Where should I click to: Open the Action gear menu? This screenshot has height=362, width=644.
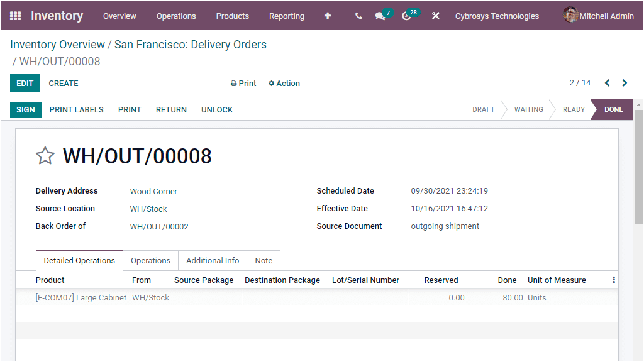pyautogui.click(x=284, y=83)
